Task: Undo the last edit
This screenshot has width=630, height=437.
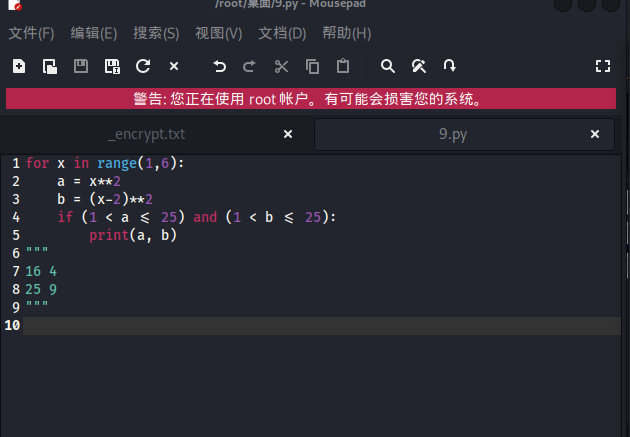Action: point(219,67)
